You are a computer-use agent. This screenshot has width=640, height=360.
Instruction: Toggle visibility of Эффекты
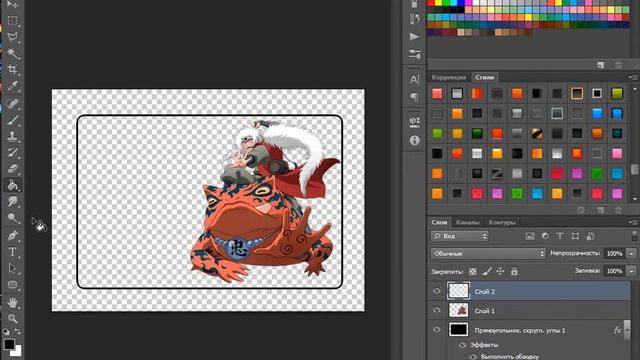click(x=462, y=345)
